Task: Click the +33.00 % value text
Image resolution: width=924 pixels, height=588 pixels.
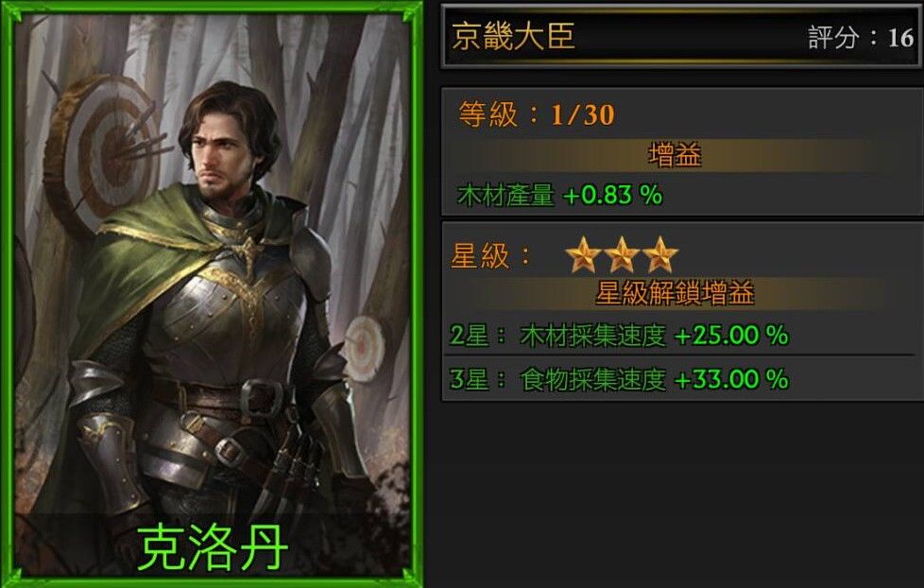Action: [x=731, y=379]
